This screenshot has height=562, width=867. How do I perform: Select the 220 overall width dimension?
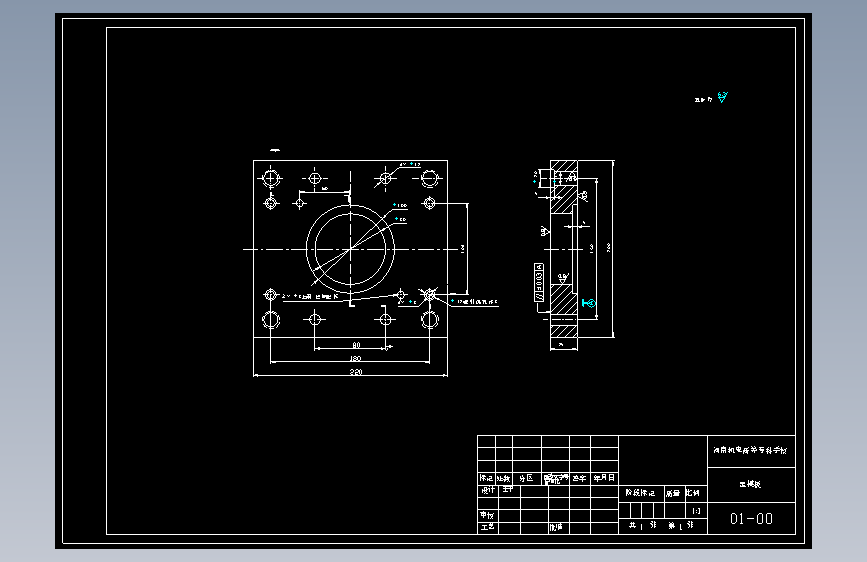(356, 372)
